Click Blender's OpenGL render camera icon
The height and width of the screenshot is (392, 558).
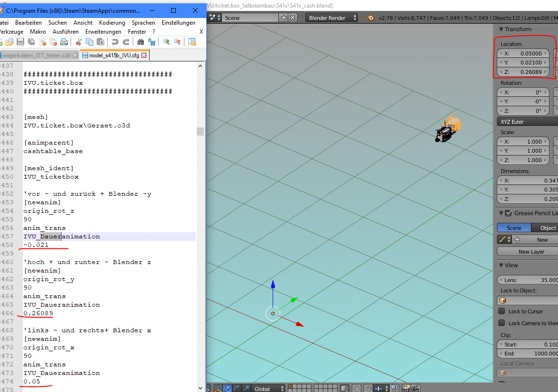pos(406,389)
